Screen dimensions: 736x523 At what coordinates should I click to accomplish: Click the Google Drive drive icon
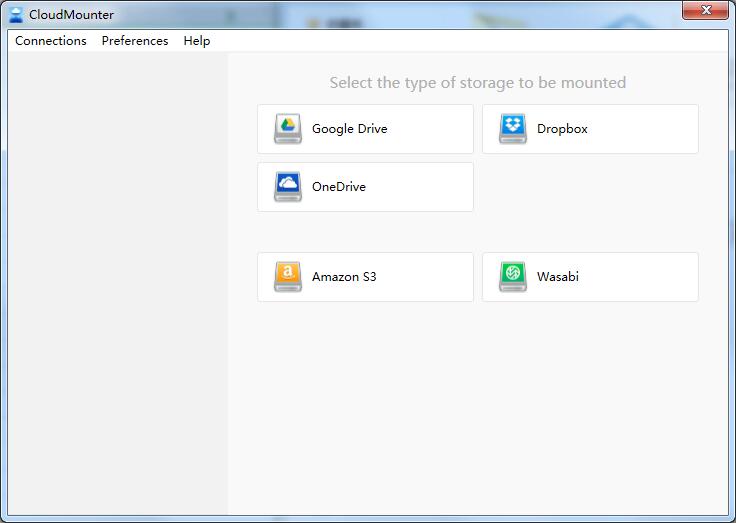point(288,129)
